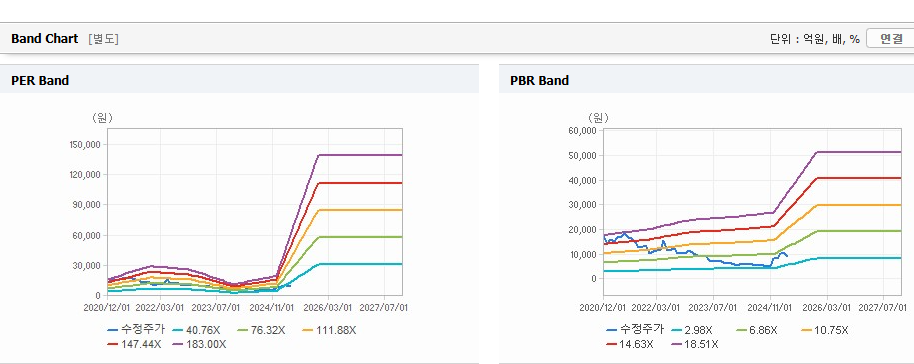Click the 90,000 axis label in PER Band

[x=88, y=205]
